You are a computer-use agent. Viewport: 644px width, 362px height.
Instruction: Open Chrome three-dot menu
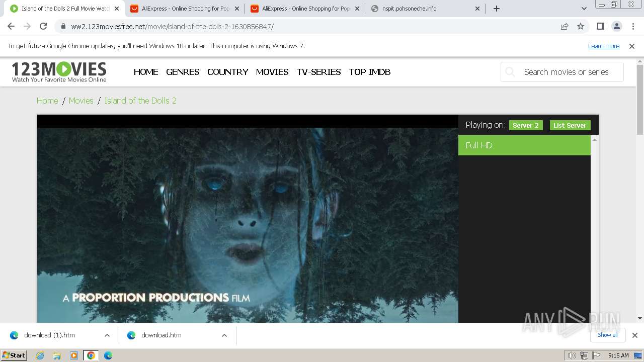[x=632, y=27]
